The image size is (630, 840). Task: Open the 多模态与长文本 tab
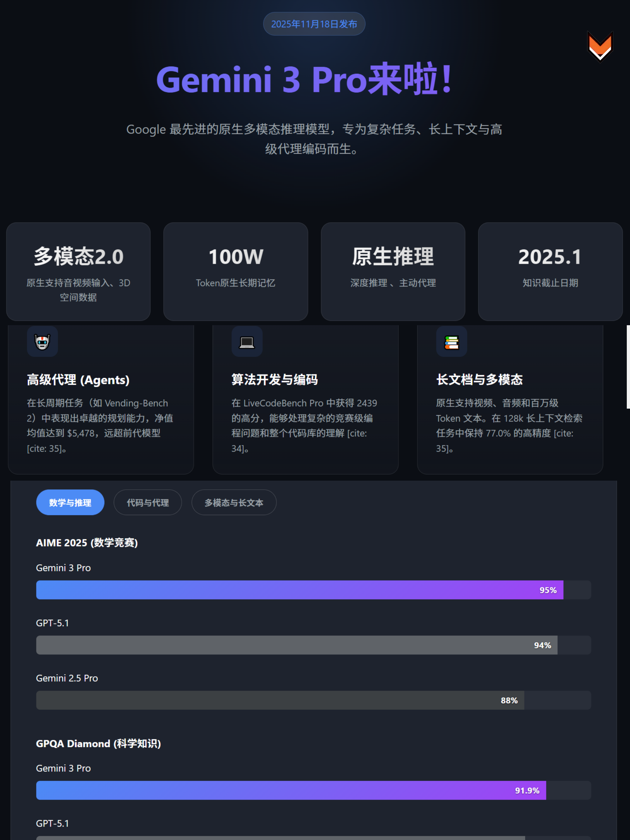pos(234,503)
